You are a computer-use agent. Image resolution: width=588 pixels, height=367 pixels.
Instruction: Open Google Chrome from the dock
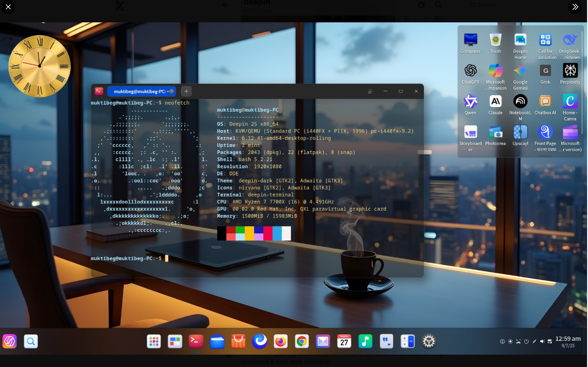[x=301, y=341]
